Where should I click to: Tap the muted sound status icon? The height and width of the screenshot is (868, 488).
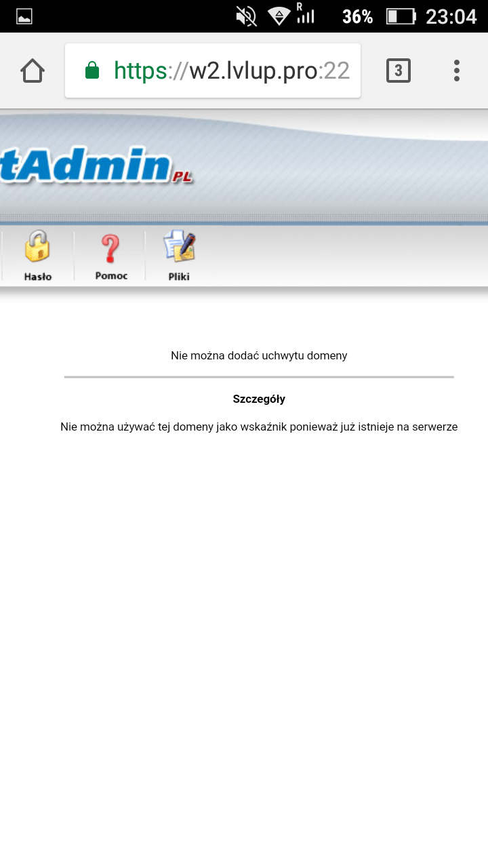(x=246, y=16)
